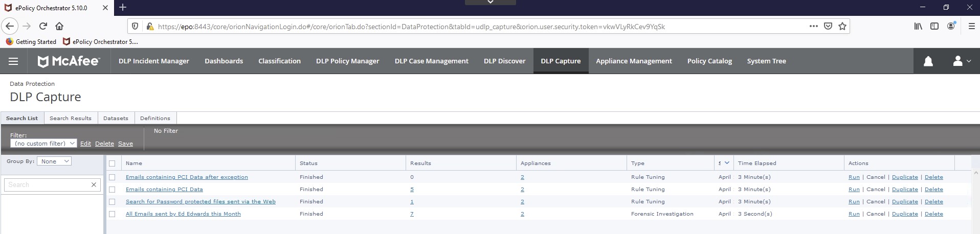
Task: Check the Emails containing PCI Data row
Action: [112, 190]
